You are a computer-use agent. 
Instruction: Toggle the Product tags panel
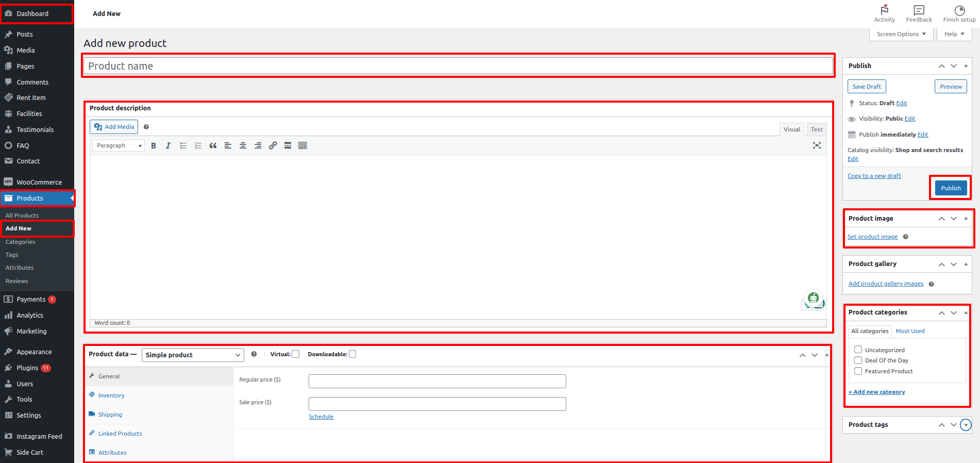966,425
